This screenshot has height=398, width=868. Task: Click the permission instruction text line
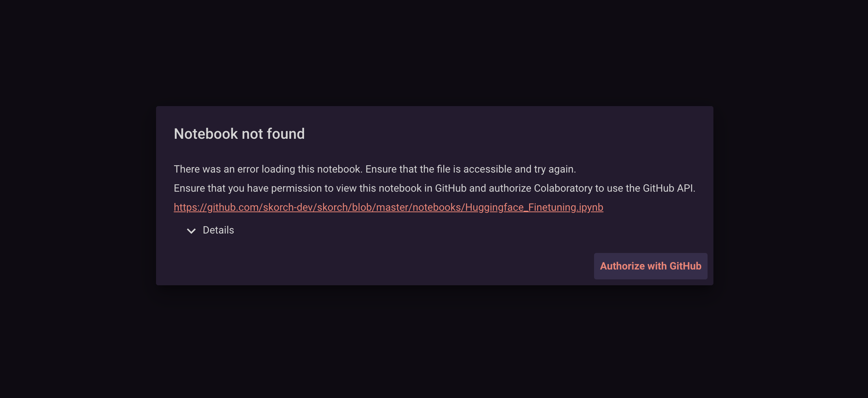coord(434,188)
